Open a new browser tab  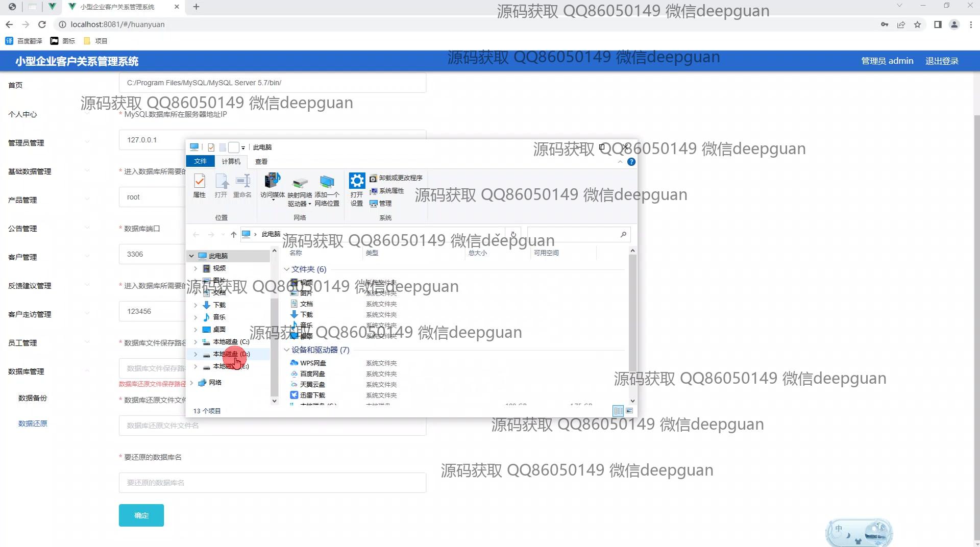tap(196, 7)
